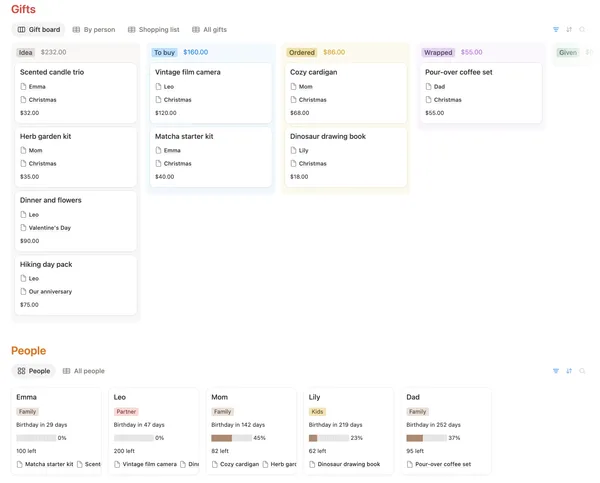Open the Gifts heading link
Screen dimensions: 600x483
[23, 9]
